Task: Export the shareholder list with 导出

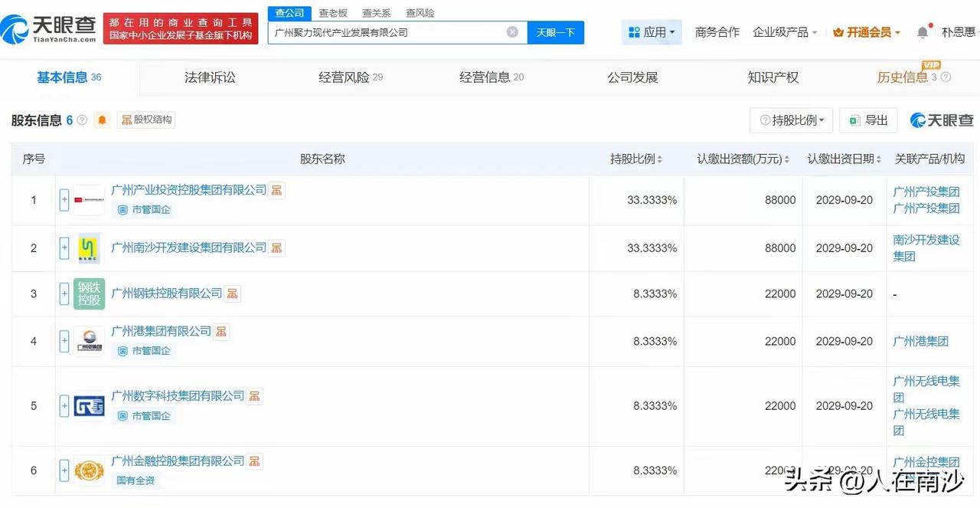Action: click(868, 120)
